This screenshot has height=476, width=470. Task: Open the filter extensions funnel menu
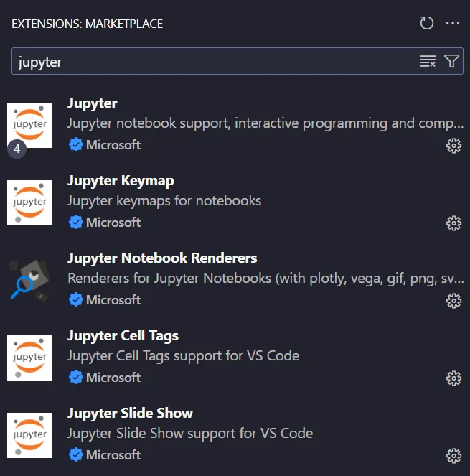coord(451,61)
